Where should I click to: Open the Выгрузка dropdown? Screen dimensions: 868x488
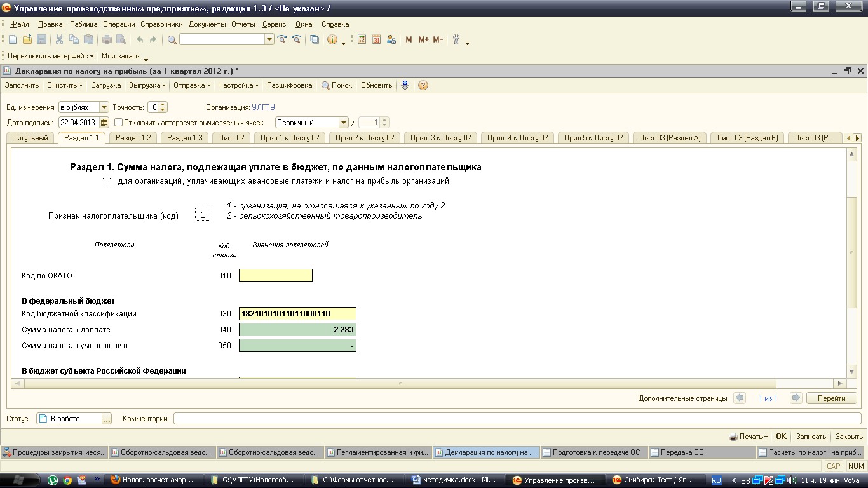tap(147, 85)
